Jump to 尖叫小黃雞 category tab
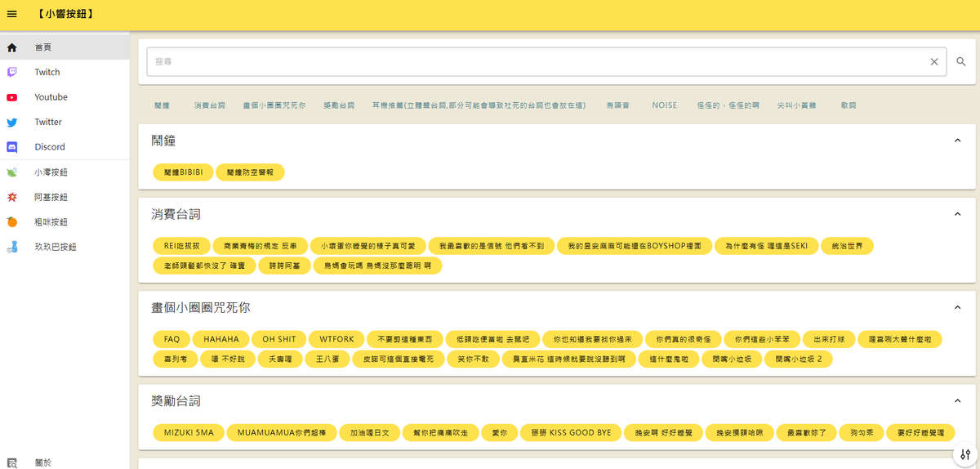The height and width of the screenshot is (469, 980). click(x=796, y=105)
